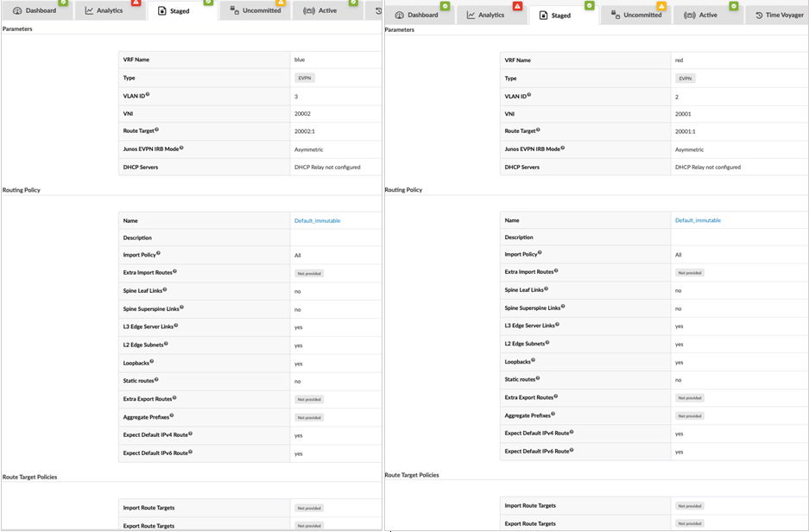This screenshot has height=532, width=809.
Task: Click the VRF name value "red"
Action: [679, 60]
